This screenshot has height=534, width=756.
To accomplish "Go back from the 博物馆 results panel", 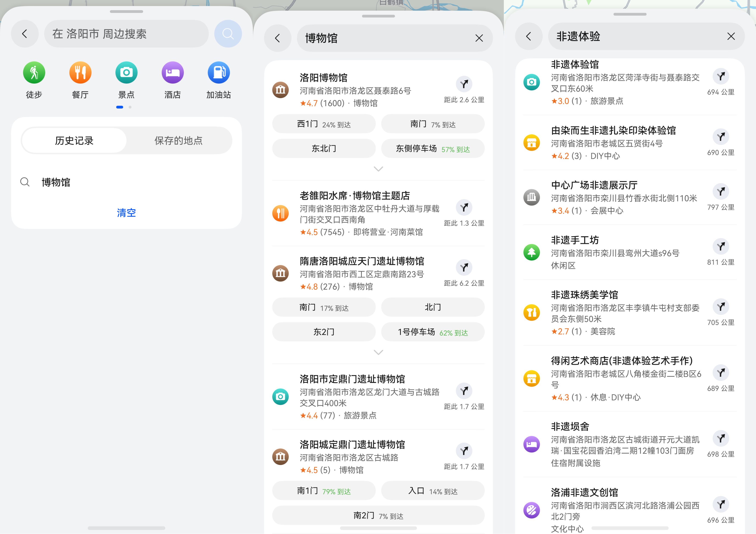I will point(278,38).
